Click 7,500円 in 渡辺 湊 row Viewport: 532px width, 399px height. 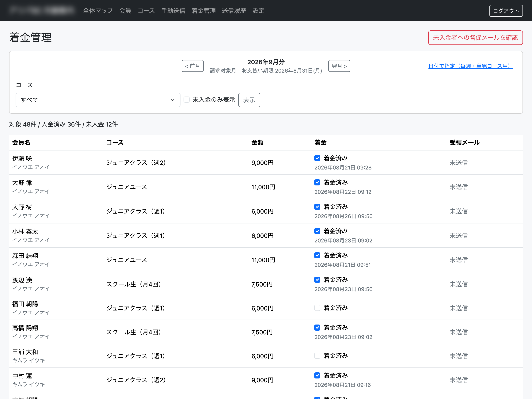[x=262, y=284]
